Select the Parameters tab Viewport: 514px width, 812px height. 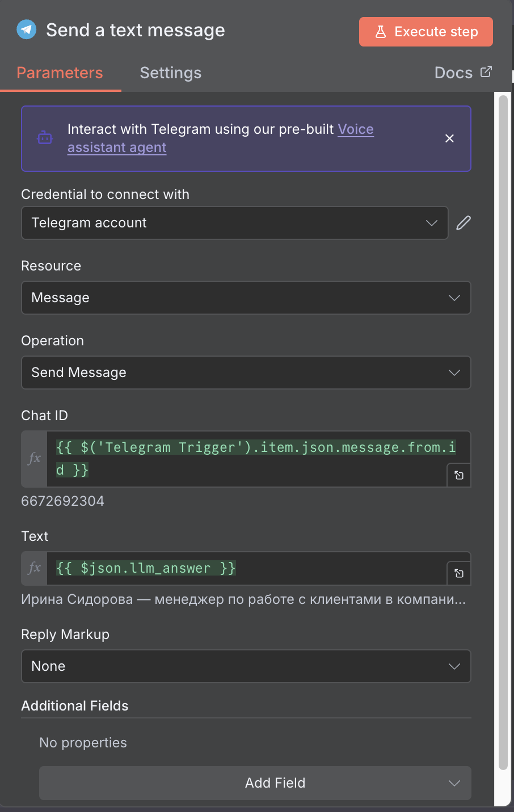point(60,73)
